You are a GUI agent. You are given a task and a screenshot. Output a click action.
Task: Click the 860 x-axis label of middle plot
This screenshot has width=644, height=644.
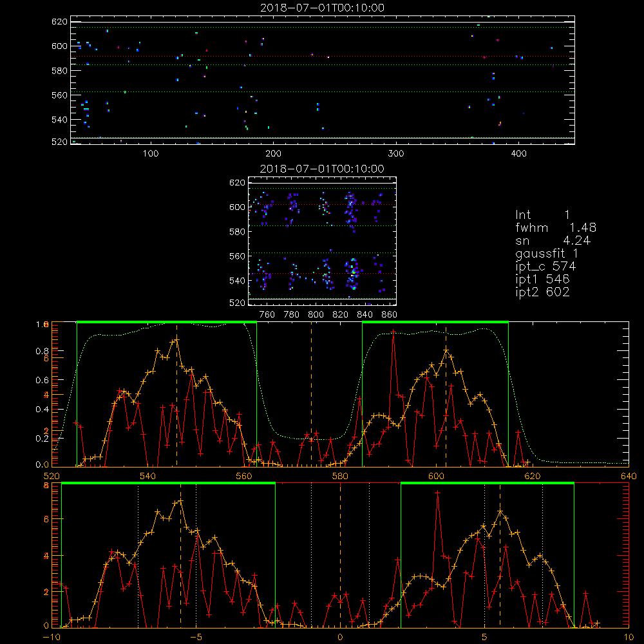390,315
